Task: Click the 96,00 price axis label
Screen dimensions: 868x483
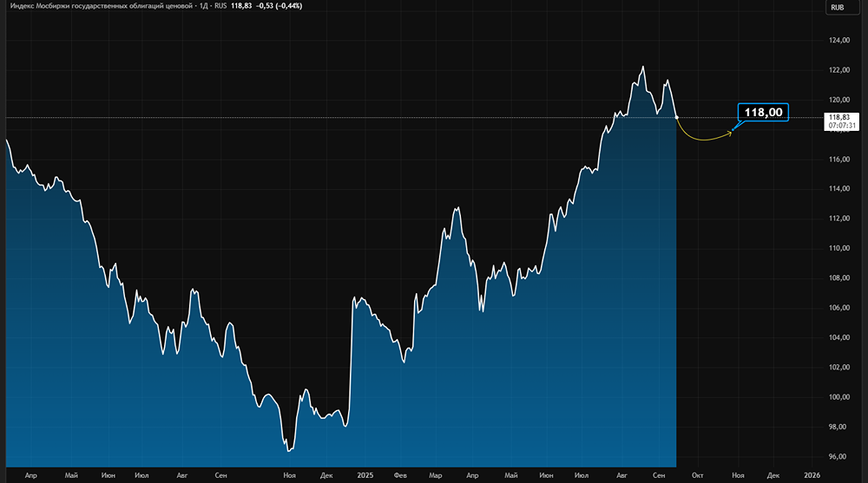Action: tap(838, 457)
